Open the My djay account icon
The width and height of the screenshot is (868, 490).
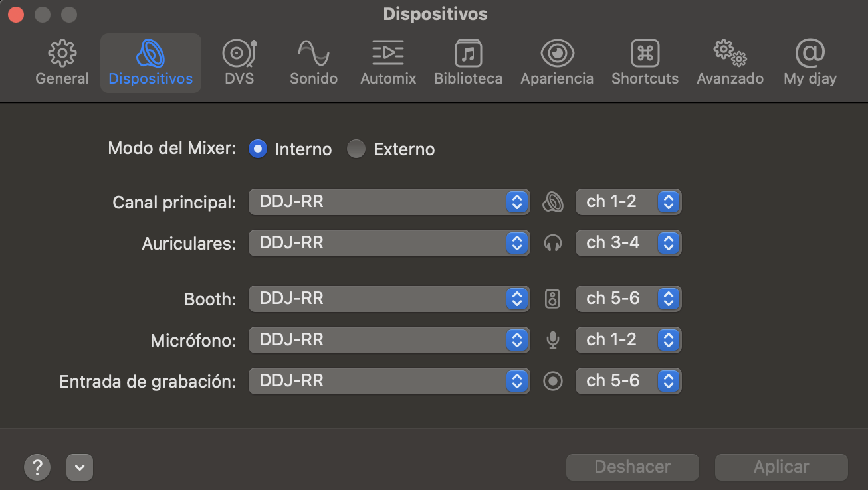(x=810, y=54)
